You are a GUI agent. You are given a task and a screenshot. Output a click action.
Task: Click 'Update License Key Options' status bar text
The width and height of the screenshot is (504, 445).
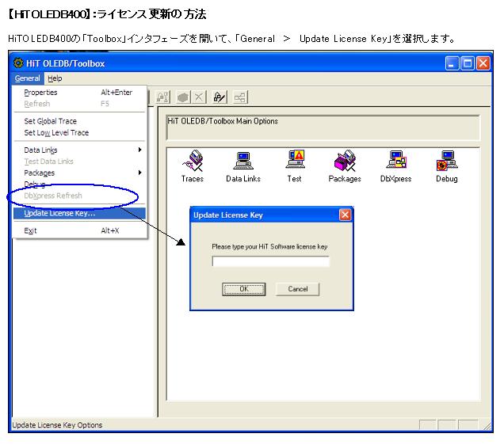click(x=57, y=424)
